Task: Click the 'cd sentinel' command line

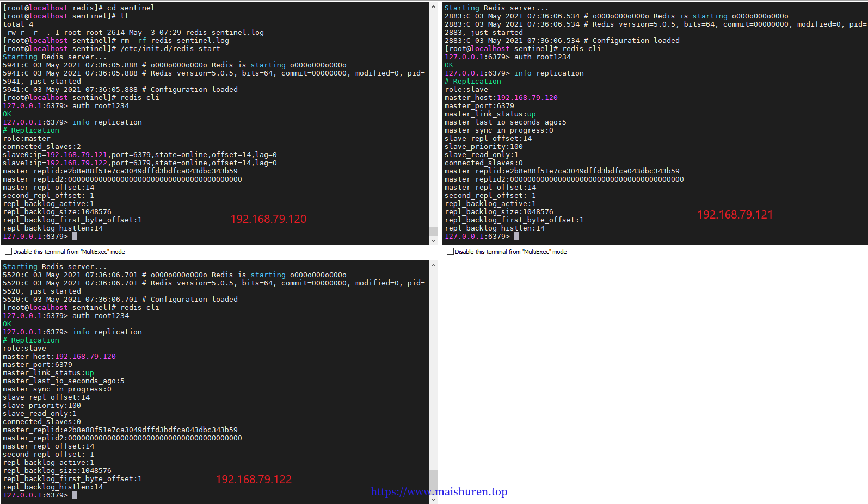Action: pyautogui.click(x=79, y=8)
